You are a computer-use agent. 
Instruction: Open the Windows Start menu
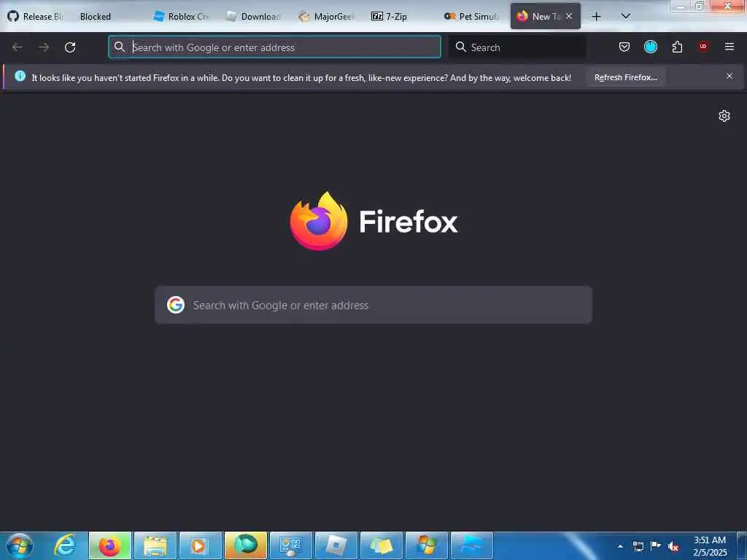point(20,545)
